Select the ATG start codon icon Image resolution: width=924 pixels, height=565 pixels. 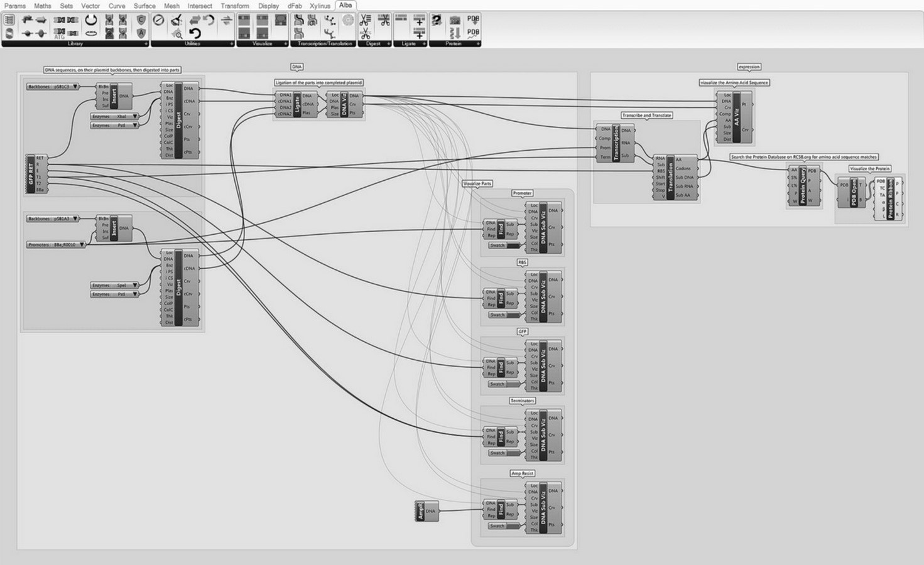click(x=60, y=33)
